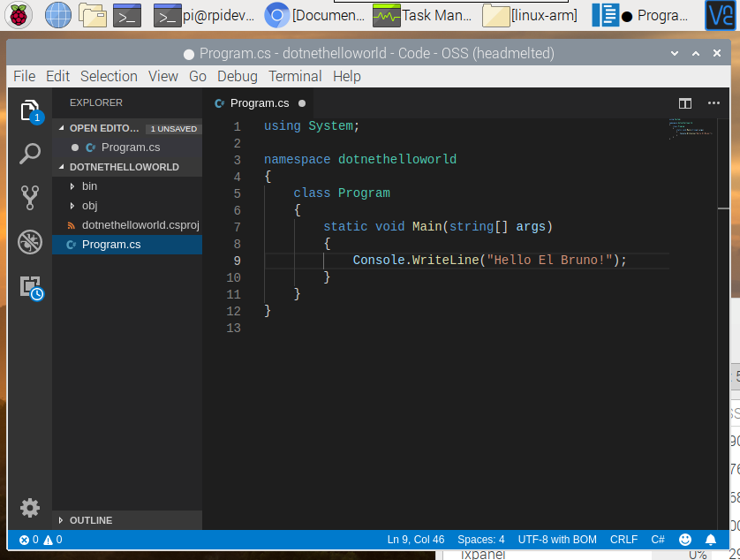Send feedback via the smiley icon

(685, 540)
